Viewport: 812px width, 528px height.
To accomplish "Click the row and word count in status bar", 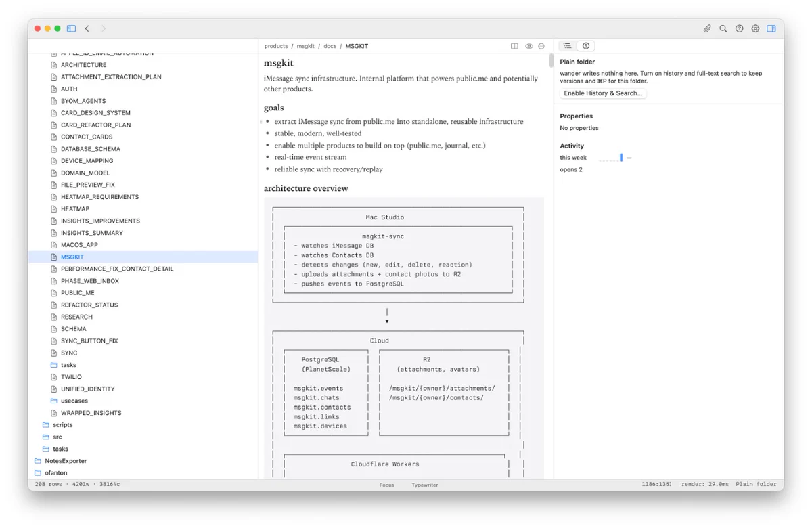I will (x=78, y=485).
